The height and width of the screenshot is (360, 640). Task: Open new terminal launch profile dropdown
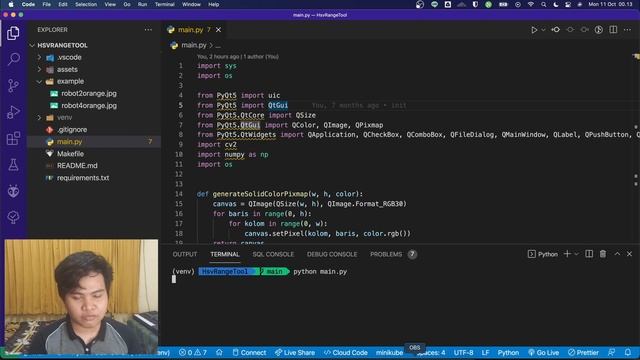pyautogui.click(x=576, y=254)
